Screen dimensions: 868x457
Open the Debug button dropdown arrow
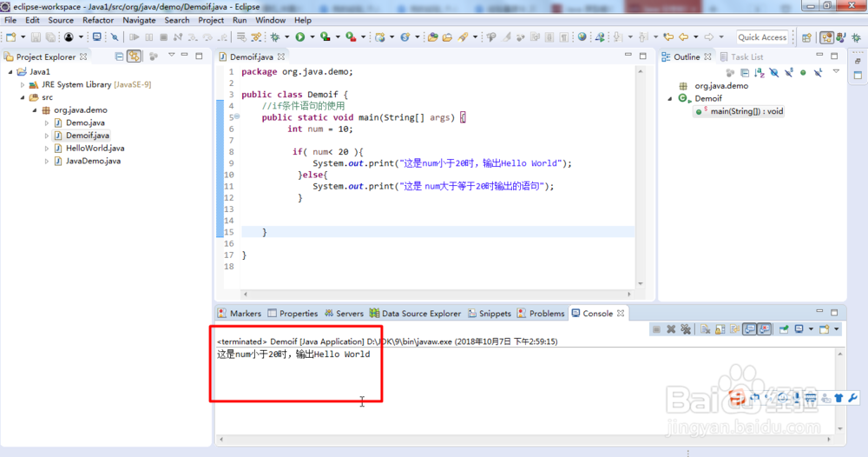click(286, 37)
